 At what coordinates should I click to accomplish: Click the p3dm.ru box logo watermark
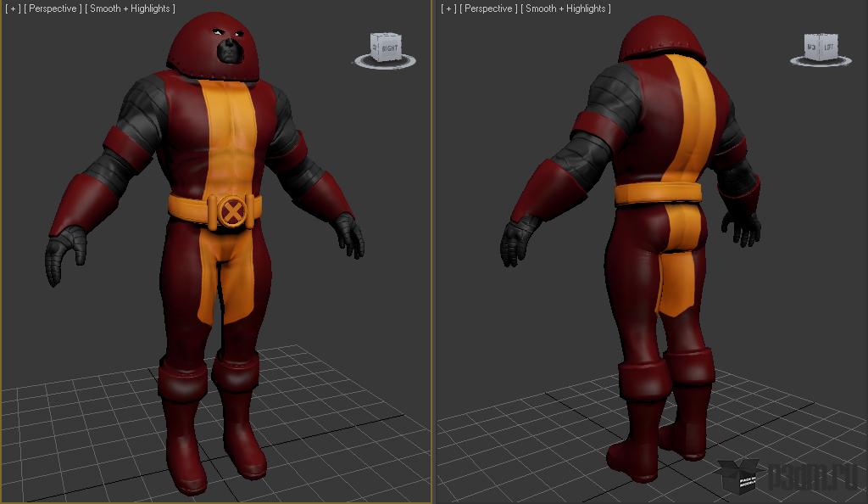point(741,476)
